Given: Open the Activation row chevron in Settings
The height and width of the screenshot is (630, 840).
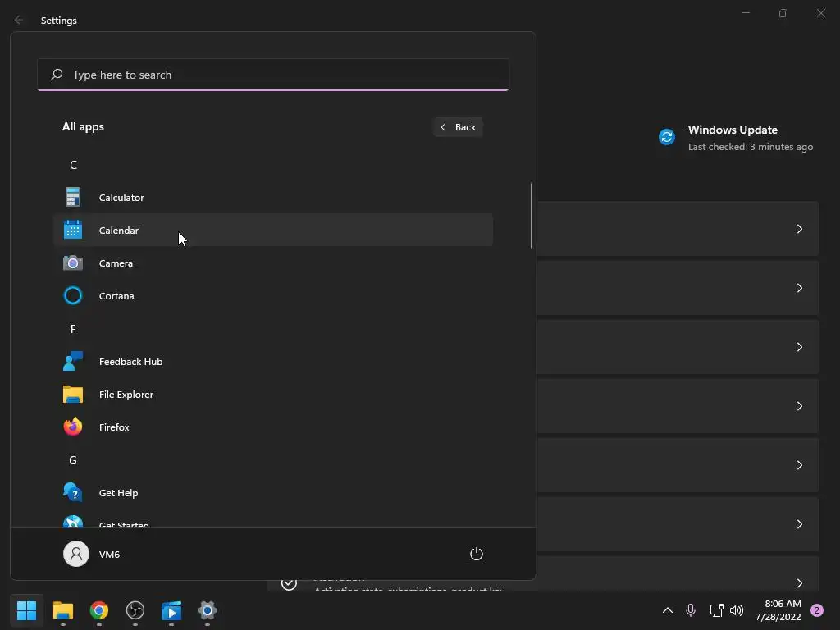Looking at the screenshot, I should pyautogui.click(x=799, y=583).
